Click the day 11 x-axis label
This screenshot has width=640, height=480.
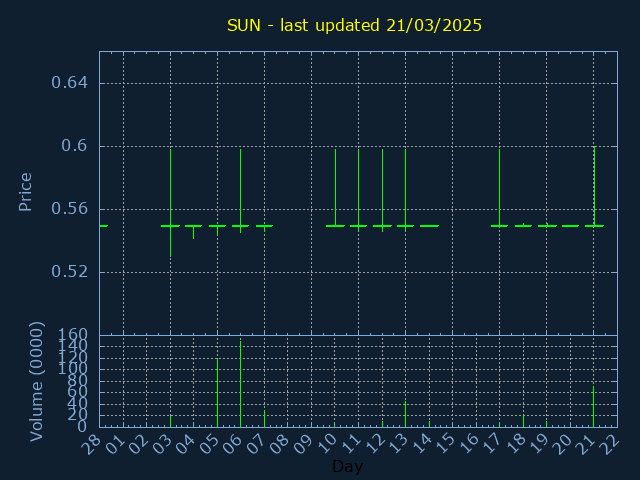coord(350,444)
